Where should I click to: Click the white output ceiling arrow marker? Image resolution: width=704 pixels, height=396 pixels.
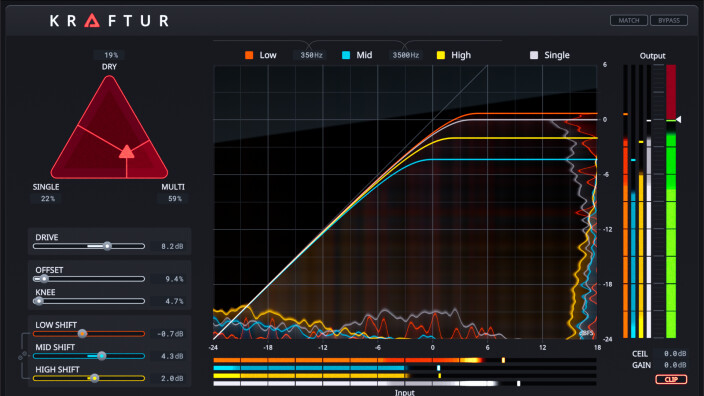point(679,119)
